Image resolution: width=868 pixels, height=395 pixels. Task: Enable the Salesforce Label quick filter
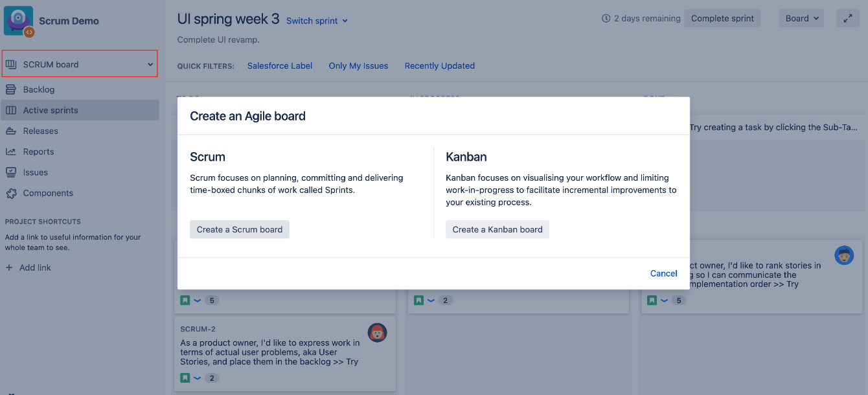click(x=280, y=65)
